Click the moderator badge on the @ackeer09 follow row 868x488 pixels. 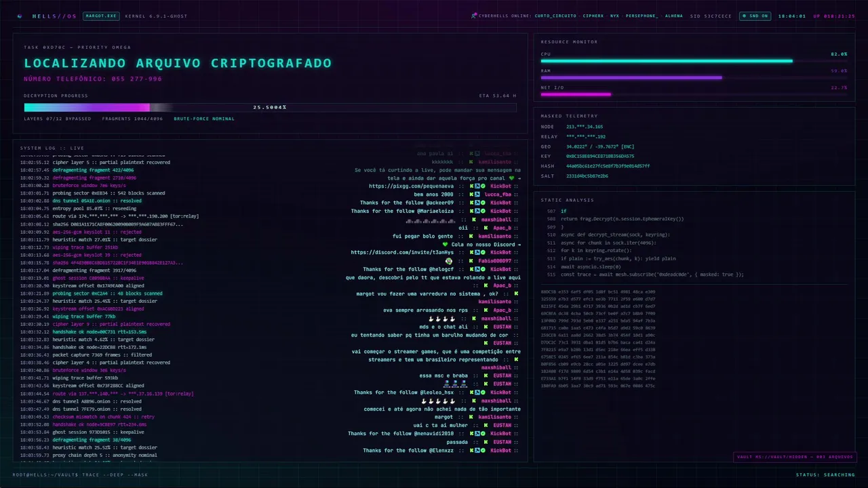477,203
